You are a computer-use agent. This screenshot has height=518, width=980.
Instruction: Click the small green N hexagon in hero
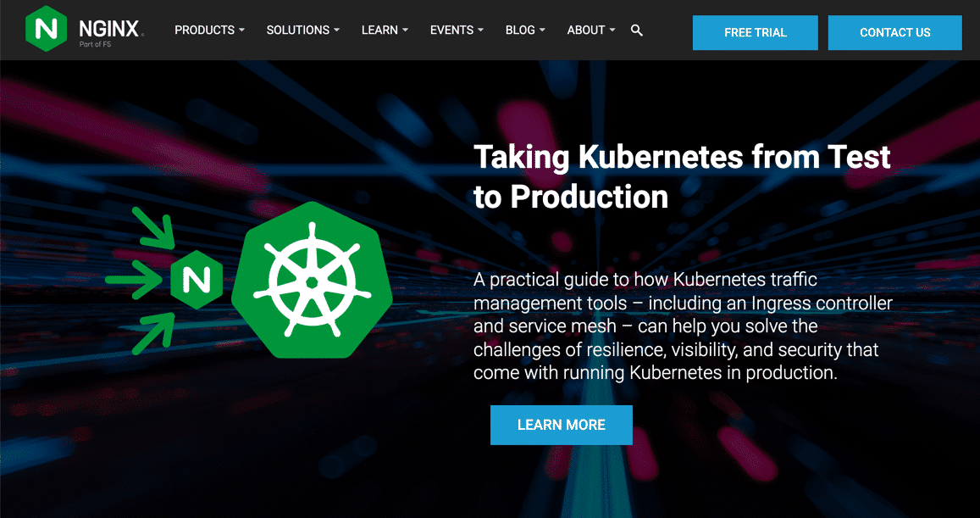coord(197,279)
